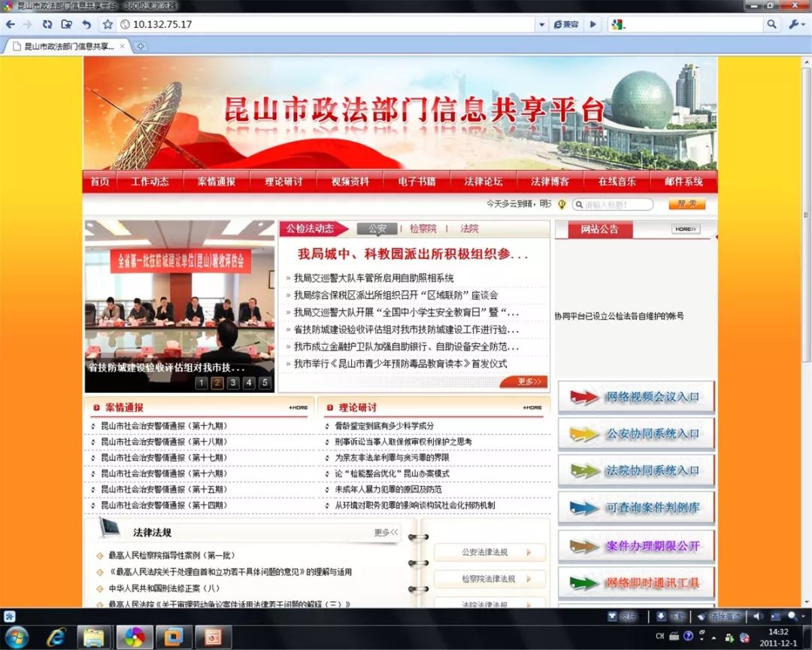Screen dimensions: 812x650
Task: Expand 案情通报 list with +MORE
Action: (x=298, y=408)
